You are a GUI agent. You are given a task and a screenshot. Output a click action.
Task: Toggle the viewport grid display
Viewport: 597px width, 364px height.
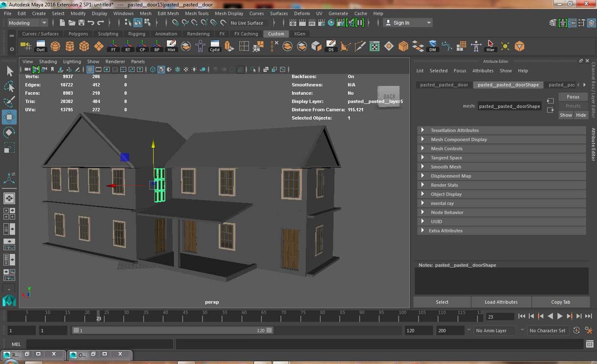90,69
